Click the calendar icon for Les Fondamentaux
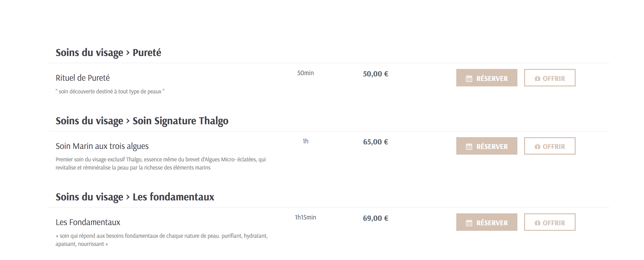Viewport: 644px width, 260px height. tap(469, 223)
